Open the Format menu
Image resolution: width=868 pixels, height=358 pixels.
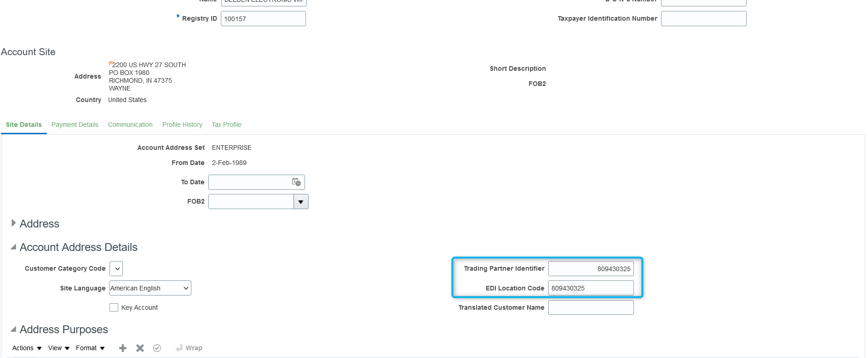pos(90,348)
